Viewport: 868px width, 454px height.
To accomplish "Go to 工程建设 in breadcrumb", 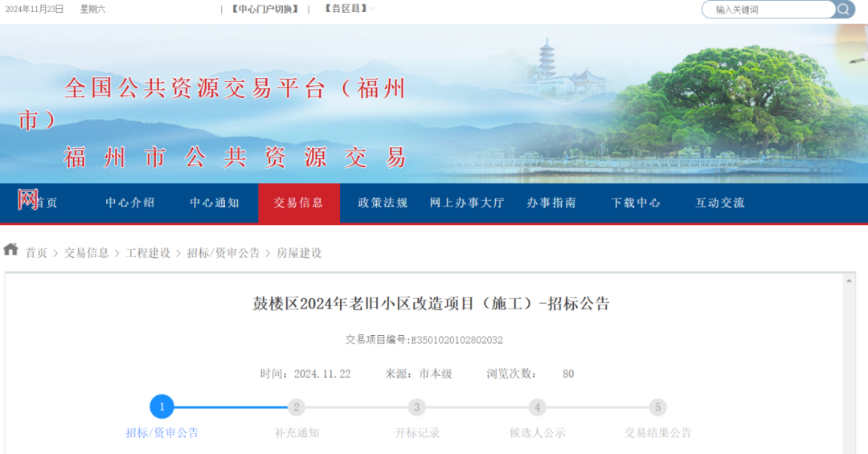I will pos(148,253).
